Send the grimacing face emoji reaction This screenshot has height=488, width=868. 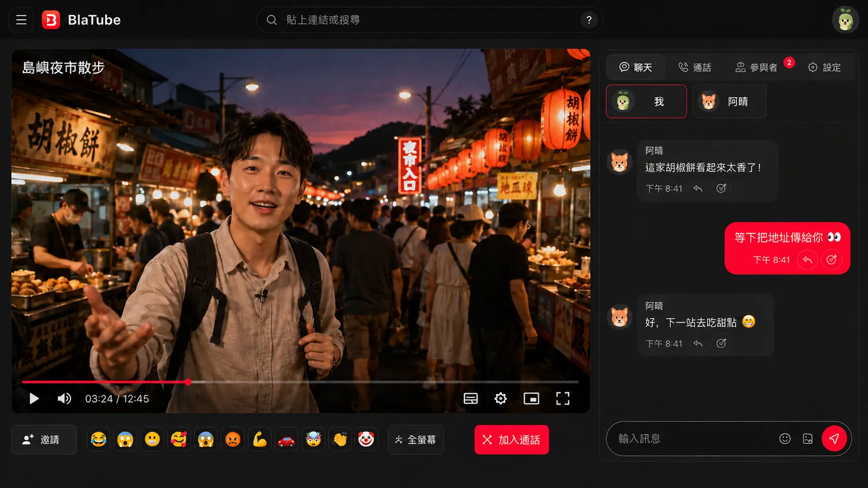coord(152,439)
